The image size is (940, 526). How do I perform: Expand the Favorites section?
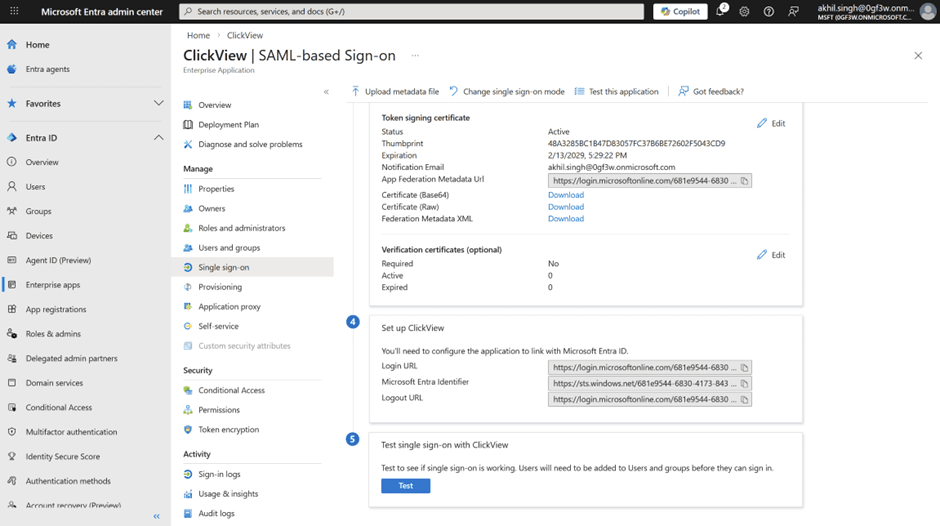point(158,103)
